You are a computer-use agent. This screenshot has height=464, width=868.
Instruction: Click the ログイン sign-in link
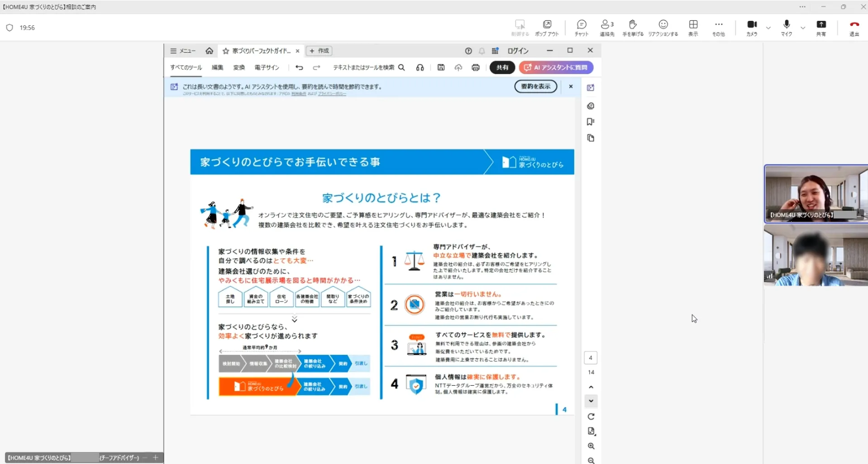(x=518, y=51)
